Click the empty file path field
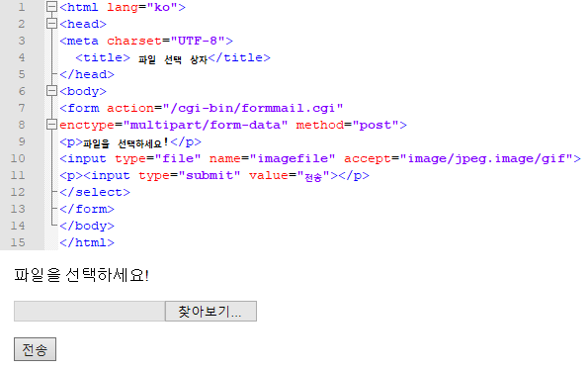 point(90,311)
